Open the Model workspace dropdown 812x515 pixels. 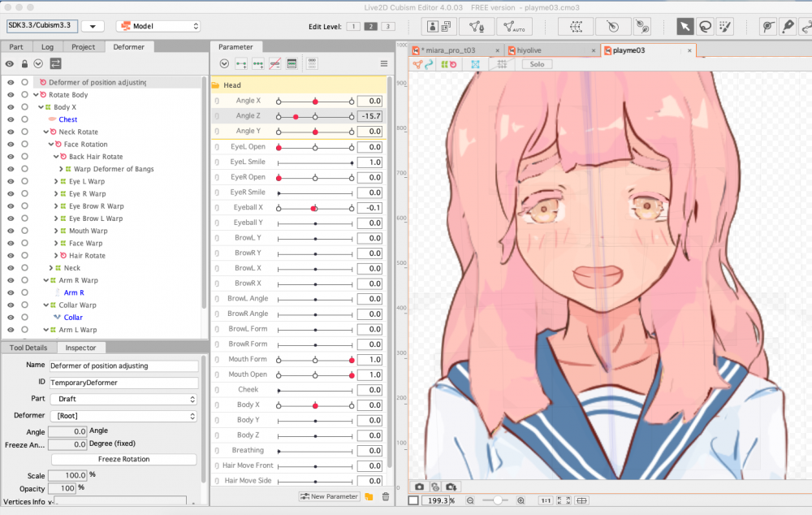[158, 26]
